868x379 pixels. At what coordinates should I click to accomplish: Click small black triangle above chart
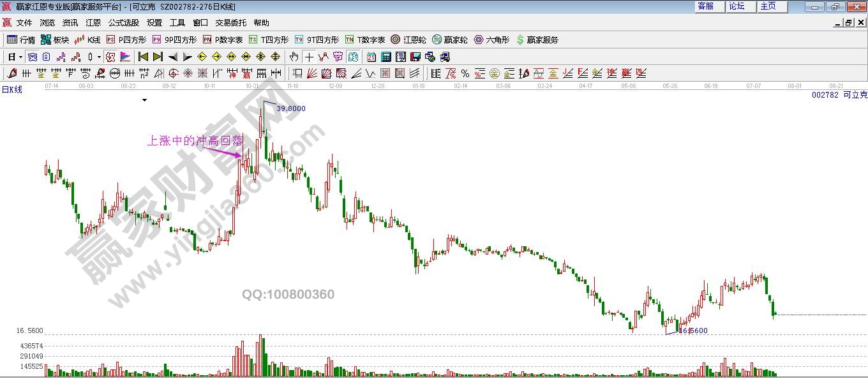coord(145,100)
